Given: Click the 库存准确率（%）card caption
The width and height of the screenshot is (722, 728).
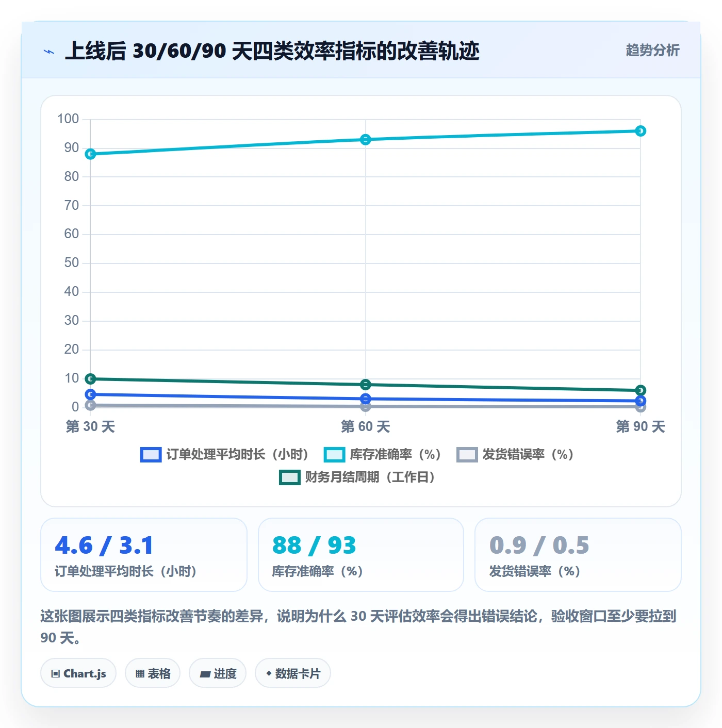Looking at the screenshot, I should [318, 571].
